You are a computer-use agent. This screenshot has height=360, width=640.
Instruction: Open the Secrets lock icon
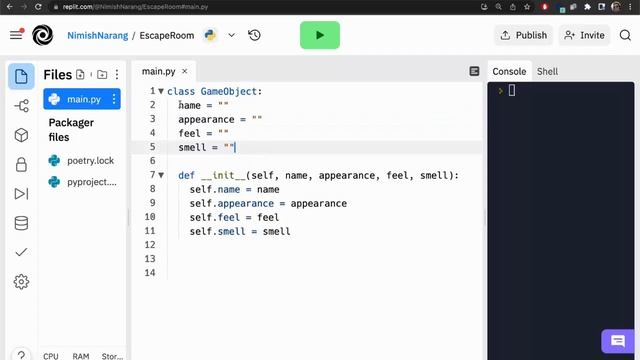point(21,164)
